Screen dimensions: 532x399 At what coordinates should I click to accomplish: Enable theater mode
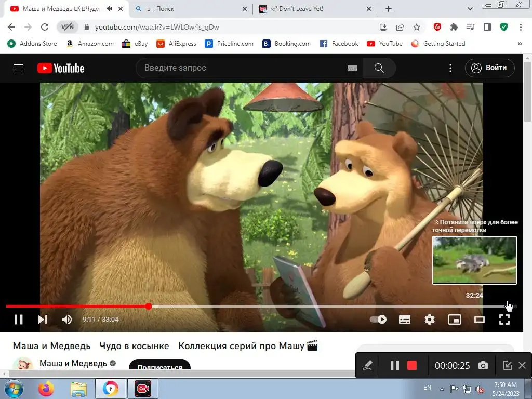480,320
